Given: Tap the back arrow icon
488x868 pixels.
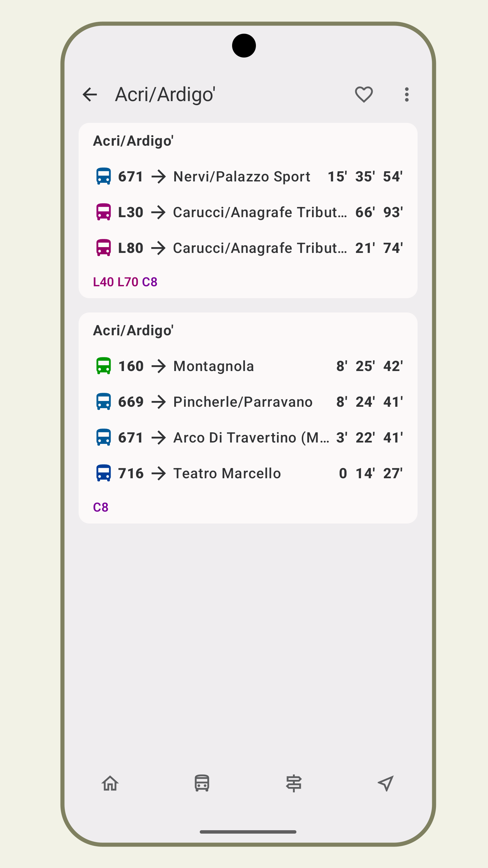Looking at the screenshot, I should (90, 95).
